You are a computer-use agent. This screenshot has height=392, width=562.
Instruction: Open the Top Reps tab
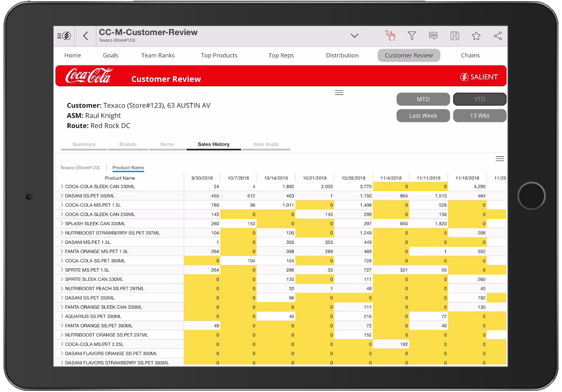(281, 55)
